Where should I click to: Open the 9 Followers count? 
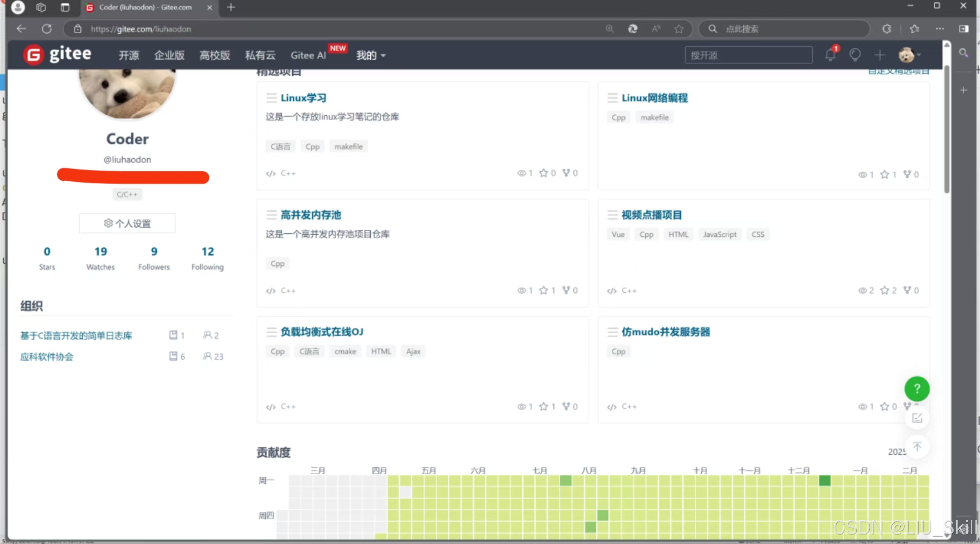pyautogui.click(x=154, y=258)
